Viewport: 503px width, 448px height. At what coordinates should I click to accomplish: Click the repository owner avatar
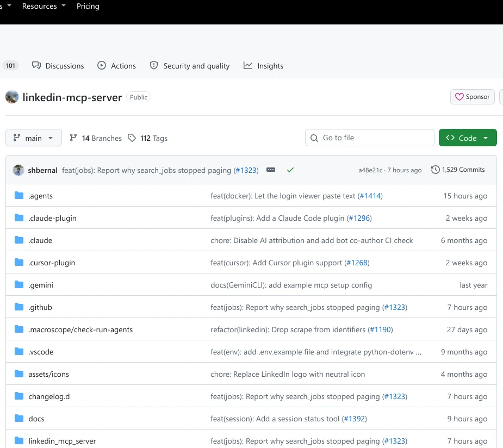point(12,97)
